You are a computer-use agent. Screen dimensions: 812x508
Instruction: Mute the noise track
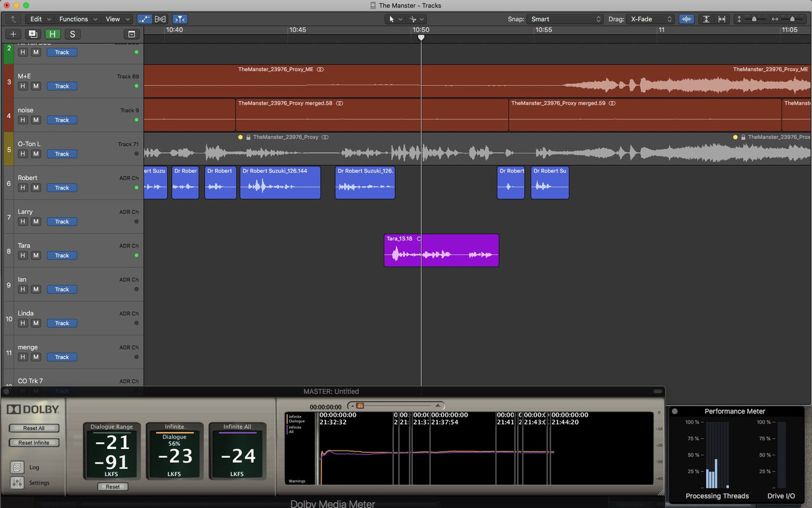coord(36,120)
